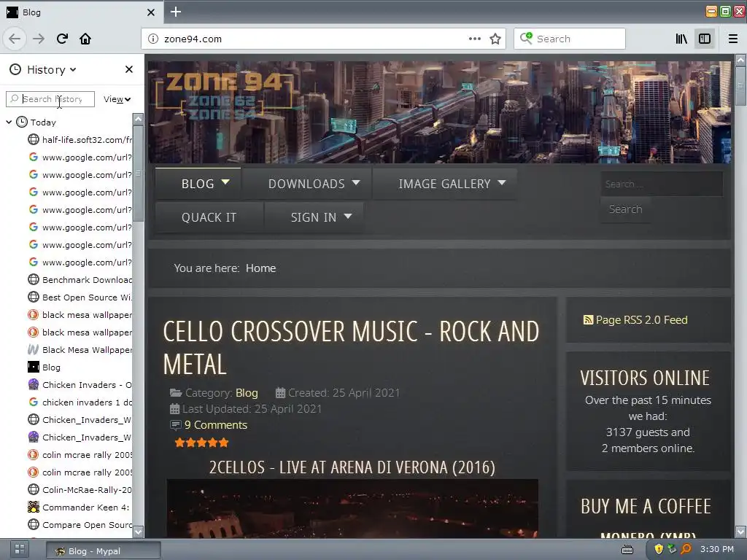747x560 pixels.
Task: Open the IMAGE GALLERY navigation menu
Action: tap(444, 184)
